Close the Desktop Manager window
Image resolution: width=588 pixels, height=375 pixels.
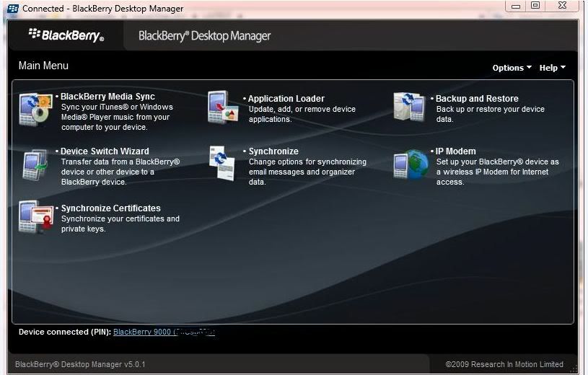(562, 6)
